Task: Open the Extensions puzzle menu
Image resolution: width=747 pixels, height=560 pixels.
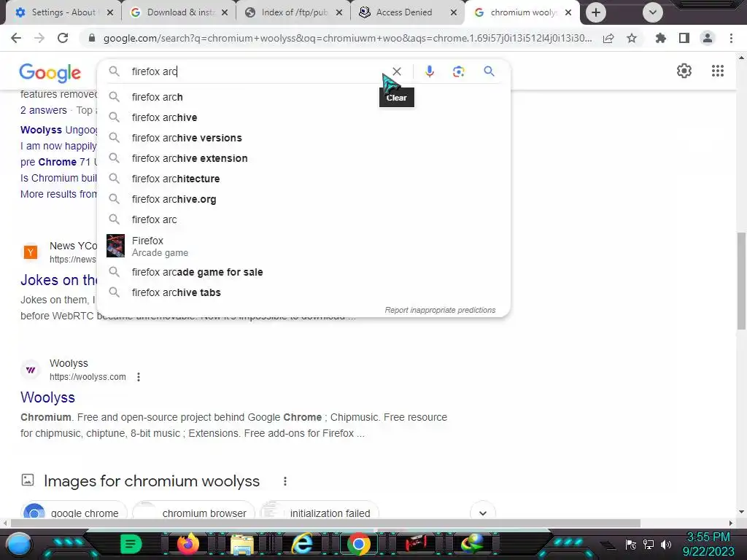Action: tap(660, 38)
